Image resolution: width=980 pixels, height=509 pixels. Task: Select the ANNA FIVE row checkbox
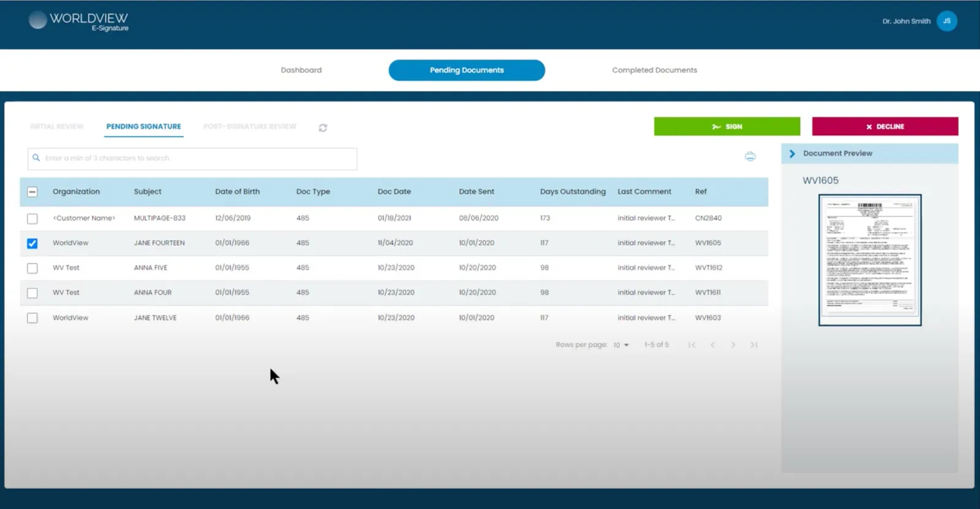[32, 268]
